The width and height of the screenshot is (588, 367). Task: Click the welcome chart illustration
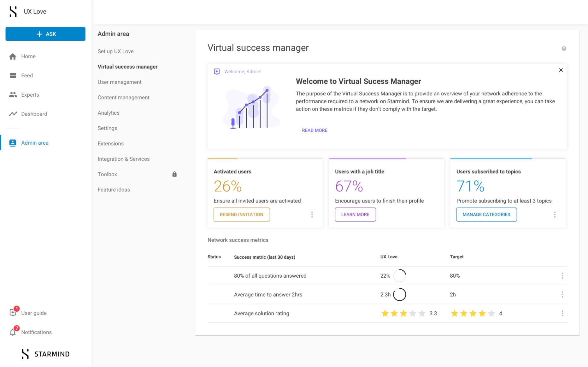pyautogui.click(x=251, y=107)
